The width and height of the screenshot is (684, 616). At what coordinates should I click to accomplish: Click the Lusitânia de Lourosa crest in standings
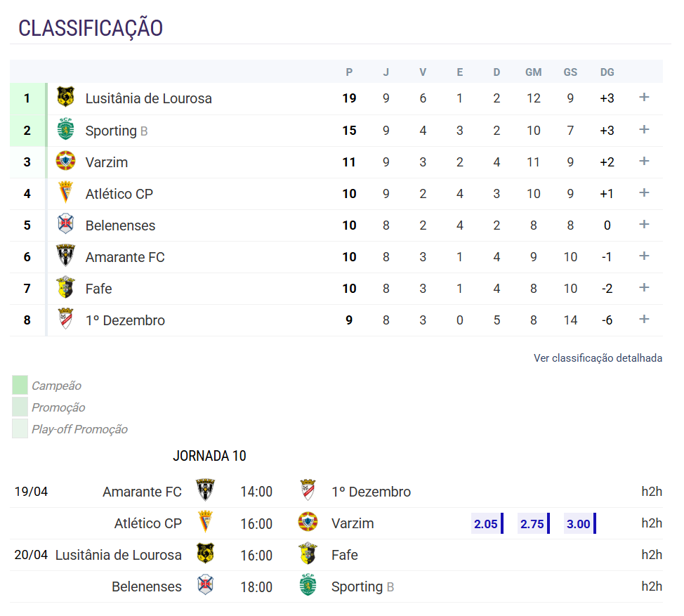[x=65, y=98]
